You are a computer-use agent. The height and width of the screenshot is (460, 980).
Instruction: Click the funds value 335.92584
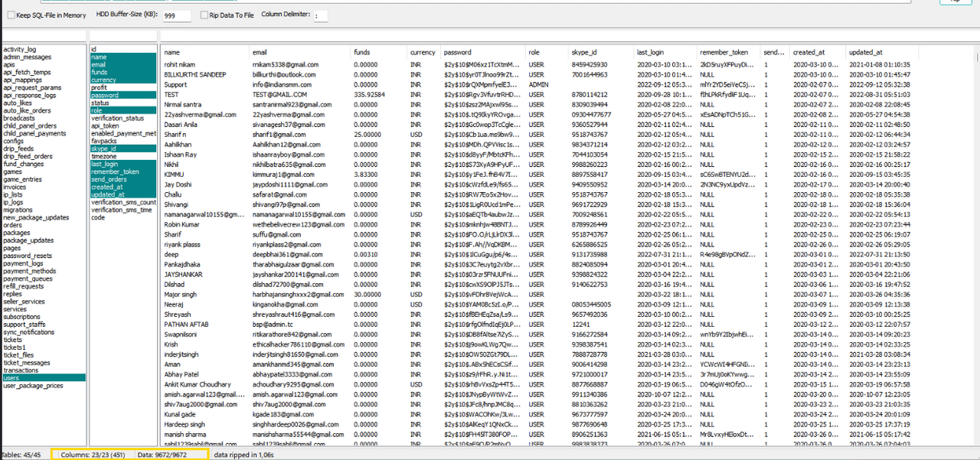tap(369, 94)
